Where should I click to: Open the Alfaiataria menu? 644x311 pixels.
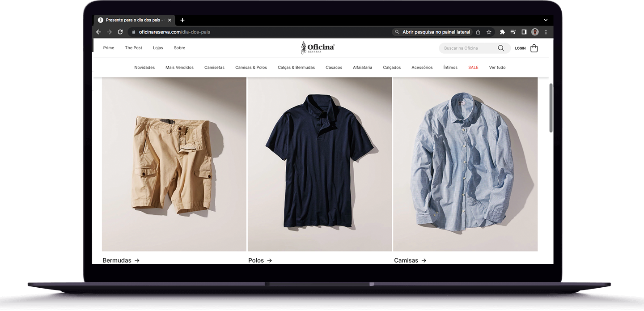point(362,68)
